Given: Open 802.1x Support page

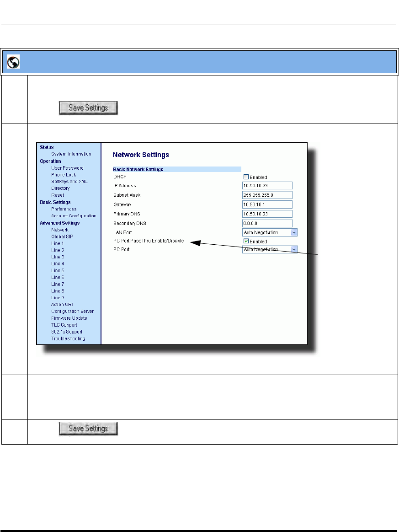Looking at the screenshot, I should point(67,332).
